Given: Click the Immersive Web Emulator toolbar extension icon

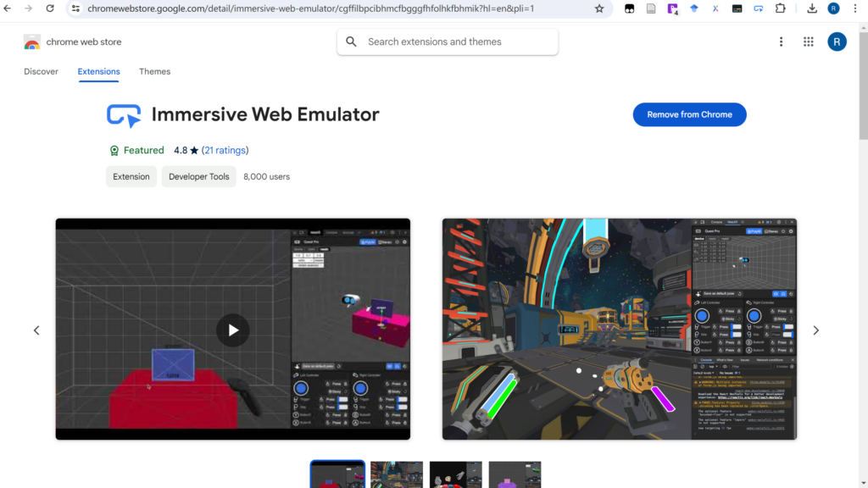Looking at the screenshot, I should (758, 8).
